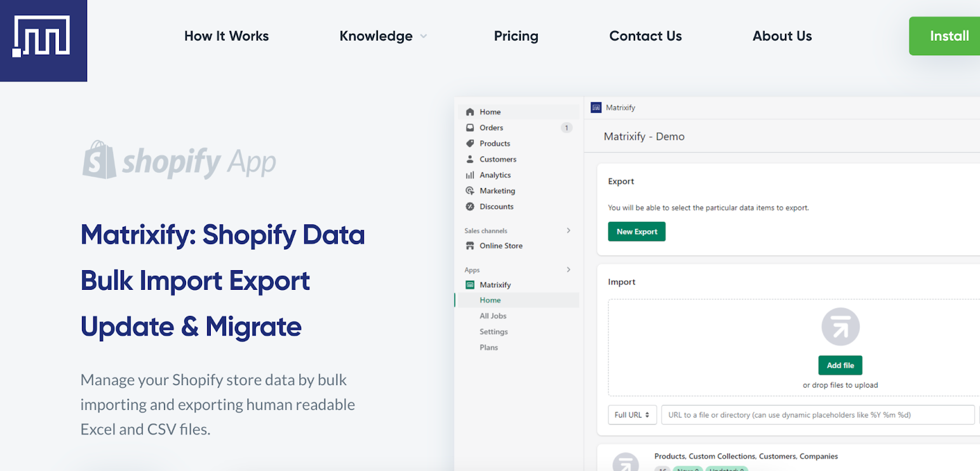Click the Matrixify - Demo heading
The height and width of the screenshot is (471, 980).
(644, 137)
